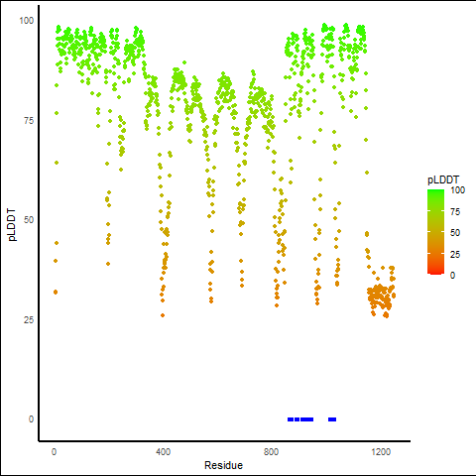476x476 pixels.
Task: Click the legend label 25
Action: click(x=455, y=255)
